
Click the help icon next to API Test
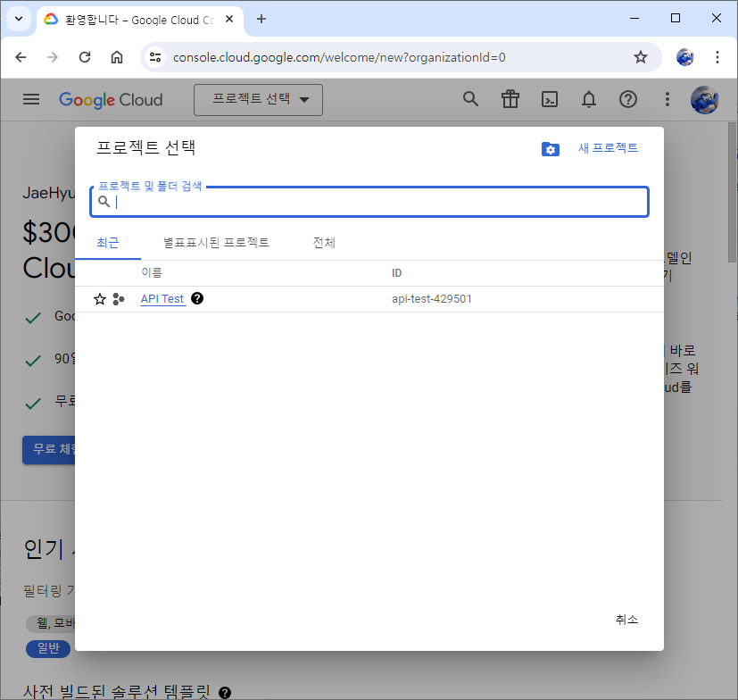pyautogui.click(x=197, y=298)
